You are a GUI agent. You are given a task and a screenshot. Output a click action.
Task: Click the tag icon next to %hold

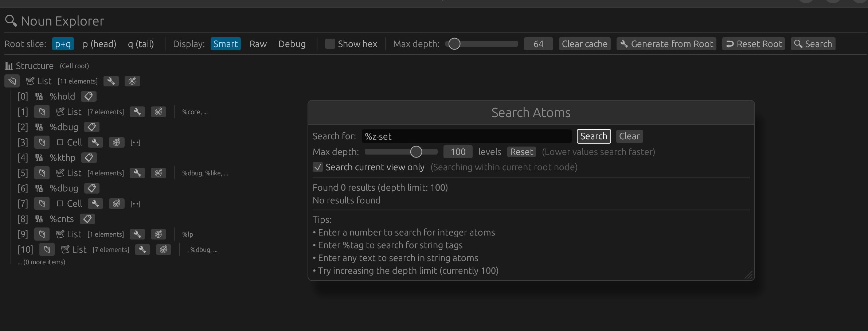pos(89,97)
